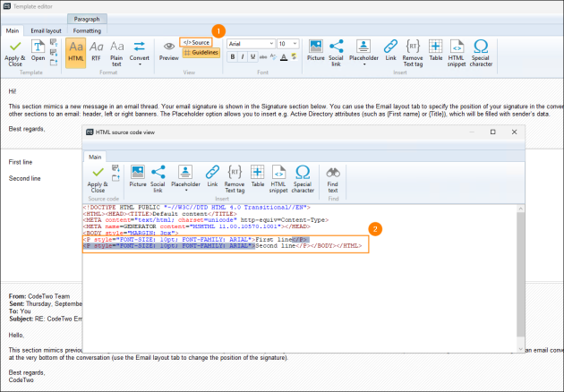Toggle strikethrough formatting
Viewport: 564px width, 392px height.
coord(263,56)
